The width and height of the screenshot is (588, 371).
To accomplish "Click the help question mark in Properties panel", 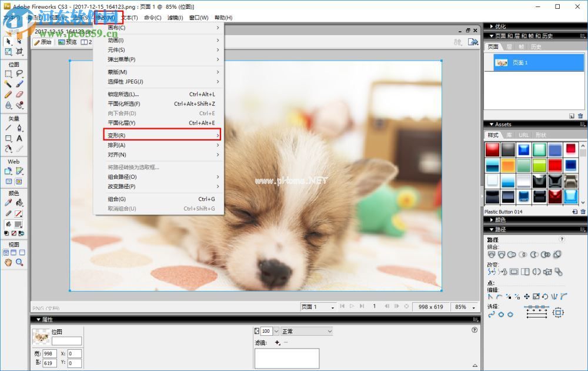I will tap(474, 330).
